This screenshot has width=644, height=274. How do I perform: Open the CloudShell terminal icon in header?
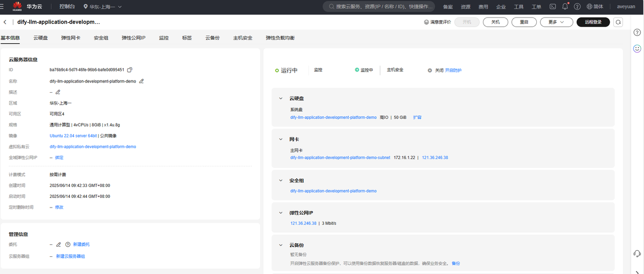coord(552,7)
